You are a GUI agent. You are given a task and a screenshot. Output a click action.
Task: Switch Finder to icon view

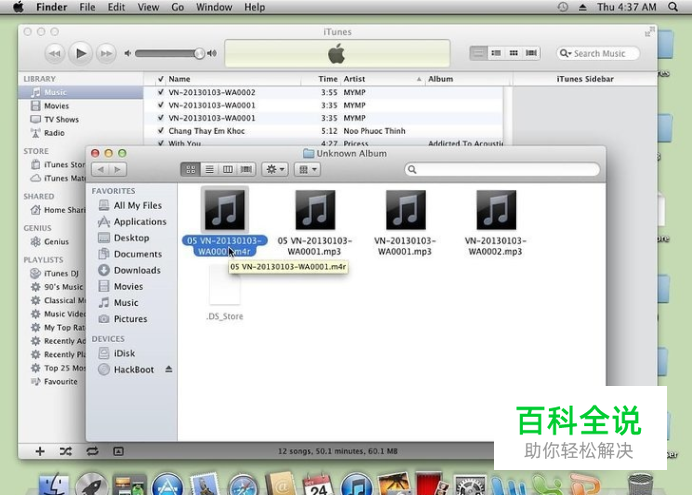190,169
